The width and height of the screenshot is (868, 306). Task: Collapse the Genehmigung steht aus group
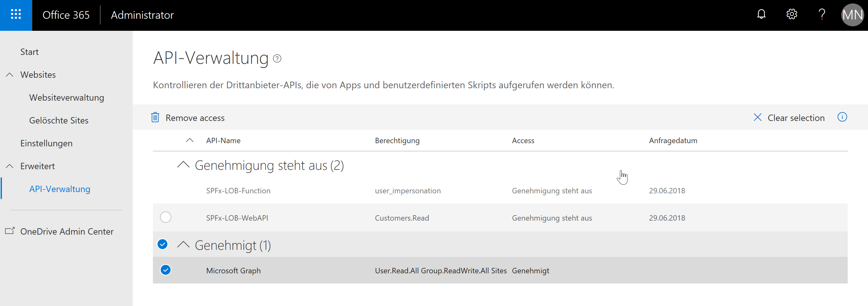coord(183,165)
